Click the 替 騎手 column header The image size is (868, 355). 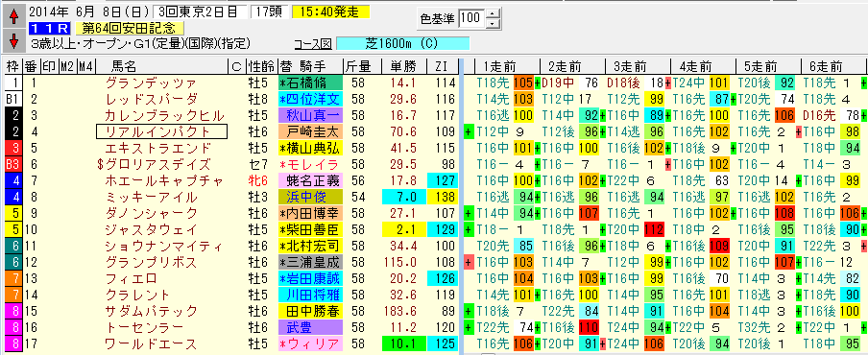tap(311, 67)
